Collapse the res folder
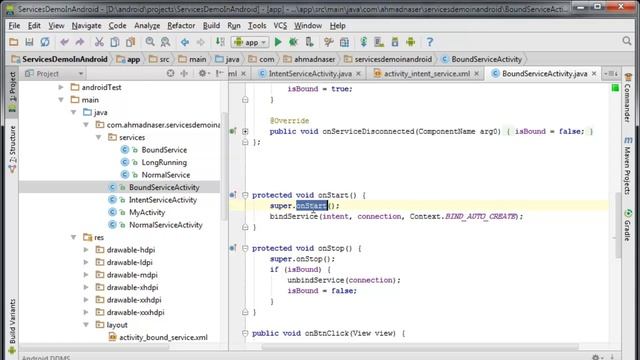The image size is (640, 360). click(73, 237)
